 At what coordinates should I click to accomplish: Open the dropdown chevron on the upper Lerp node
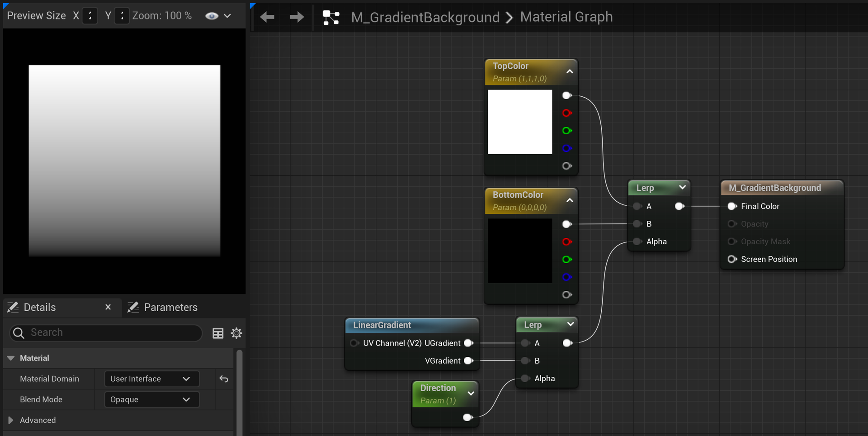[682, 187]
